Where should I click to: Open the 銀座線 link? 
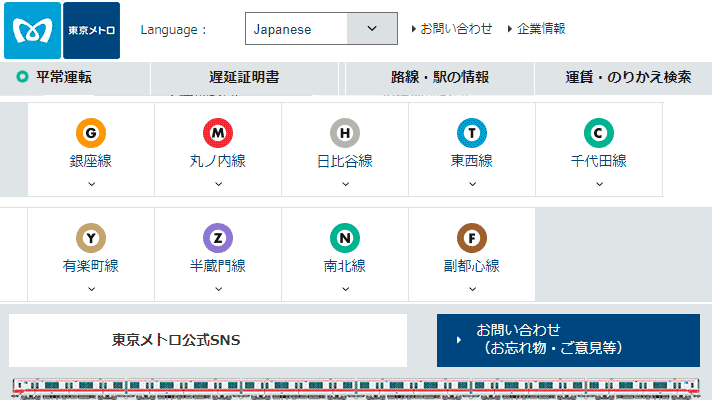click(x=91, y=161)
